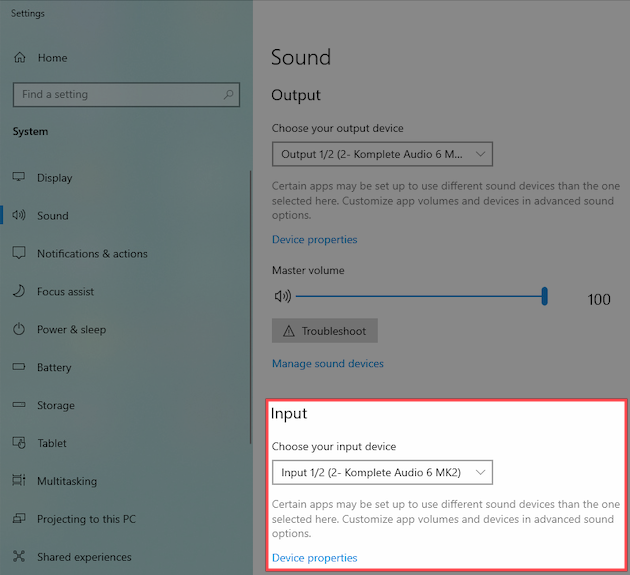Open Projecting to this PC settings

(86, 519)
